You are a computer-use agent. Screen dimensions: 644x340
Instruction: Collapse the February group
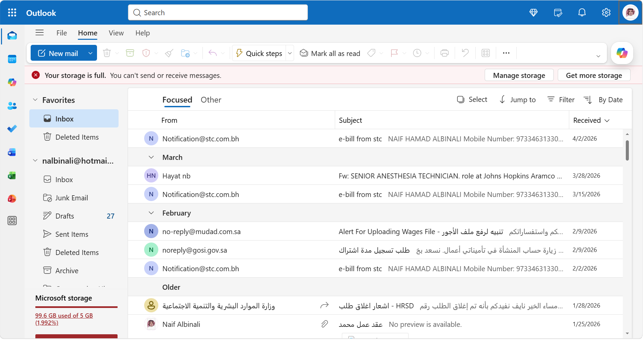tap(151, 213)
